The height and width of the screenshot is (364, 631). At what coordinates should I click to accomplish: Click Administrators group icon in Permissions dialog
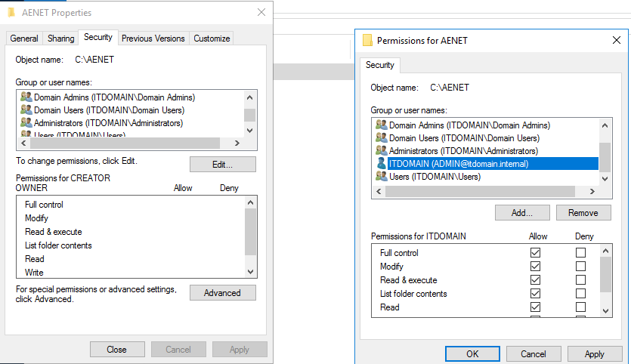(x=382, y=151)
